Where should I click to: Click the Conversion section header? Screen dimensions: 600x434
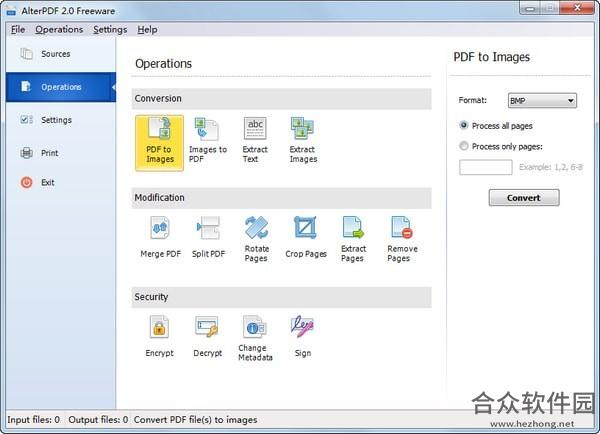coord(281,99)
